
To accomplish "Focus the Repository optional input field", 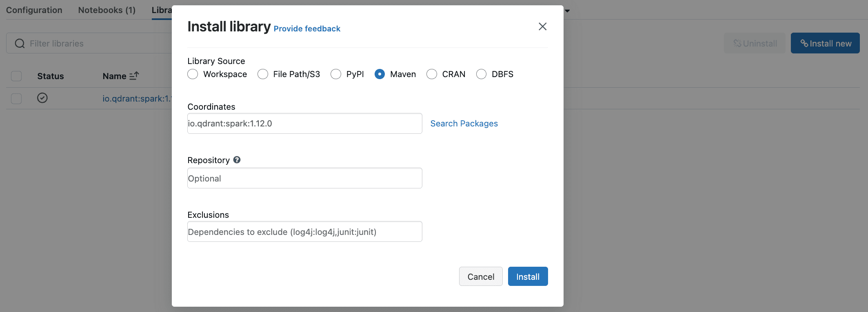I will pyautogui.click(x=305, y=178).
